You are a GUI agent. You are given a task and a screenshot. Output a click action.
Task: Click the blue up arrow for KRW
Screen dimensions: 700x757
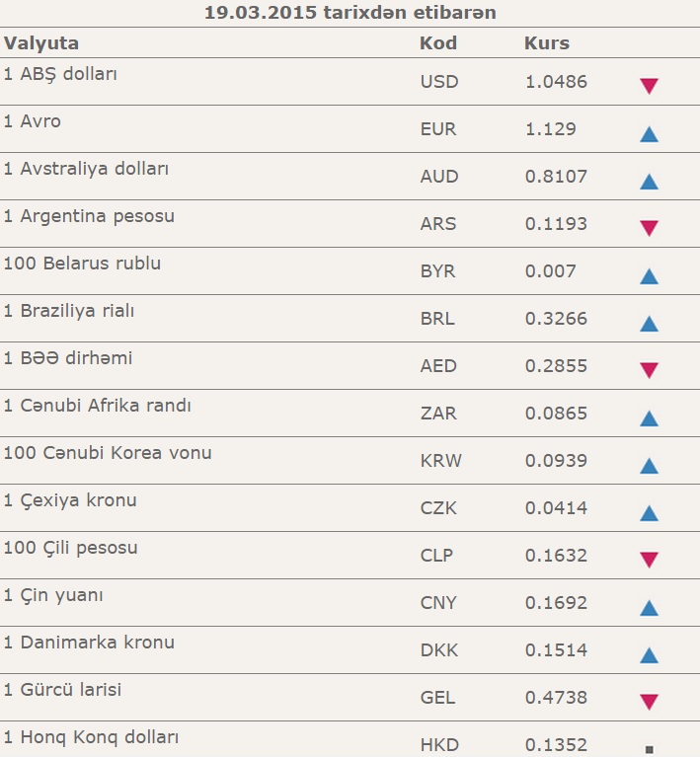[x=649, y=465]
